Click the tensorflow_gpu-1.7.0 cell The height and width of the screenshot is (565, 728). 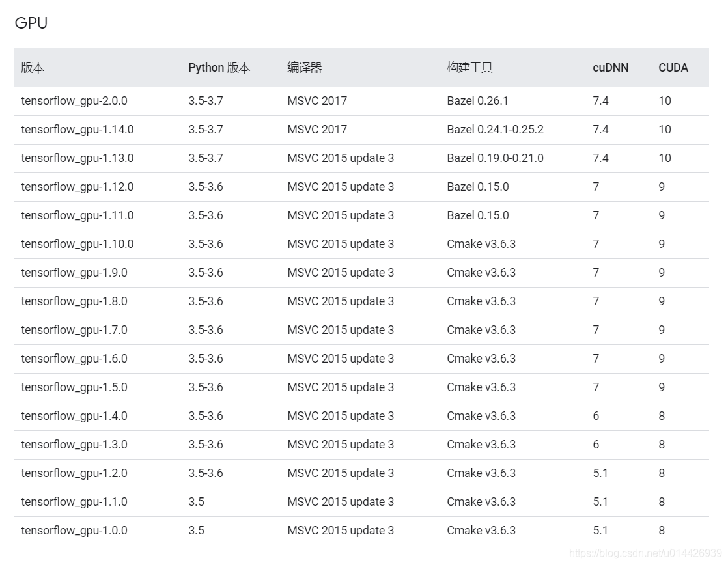[x=74, y=330]
